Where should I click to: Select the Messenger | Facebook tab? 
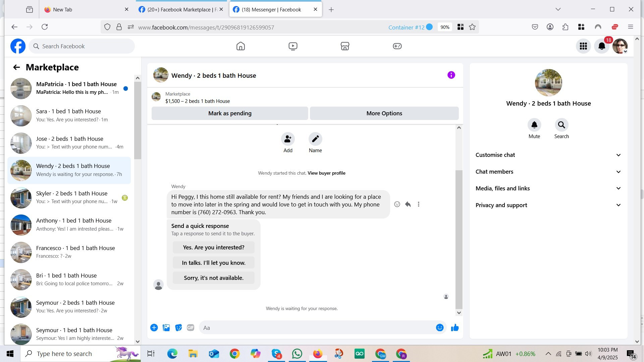tap(275, 9)
